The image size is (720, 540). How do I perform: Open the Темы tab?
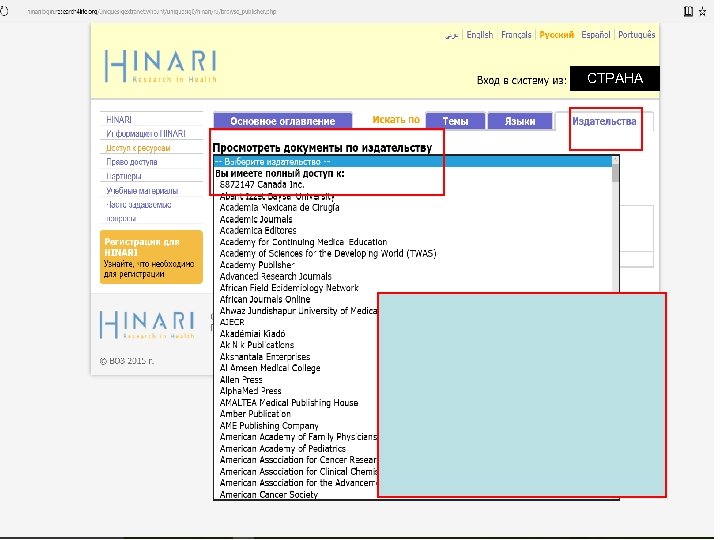(455, 121)
